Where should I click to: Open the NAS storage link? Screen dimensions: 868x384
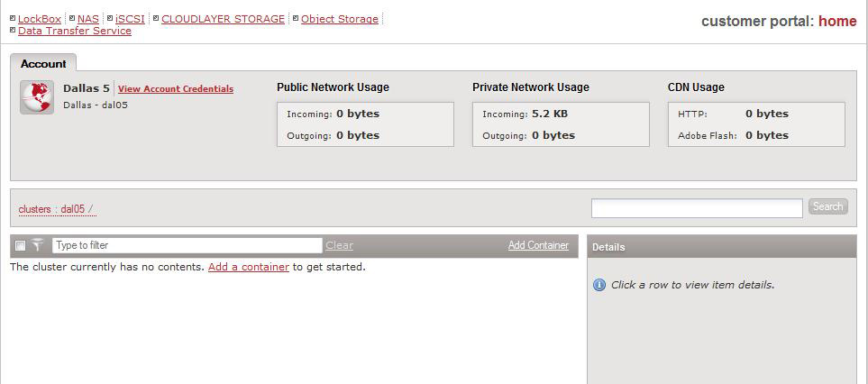click(88, 19)
